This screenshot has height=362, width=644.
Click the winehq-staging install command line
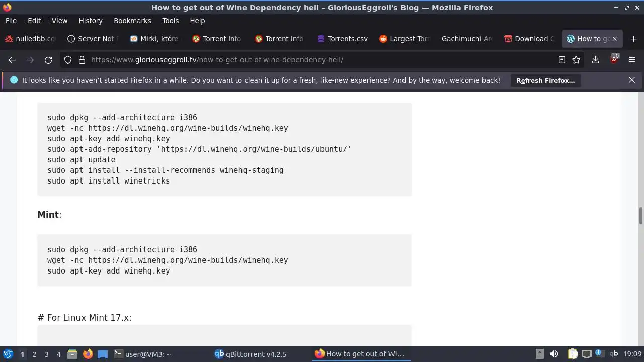(166, 170)
